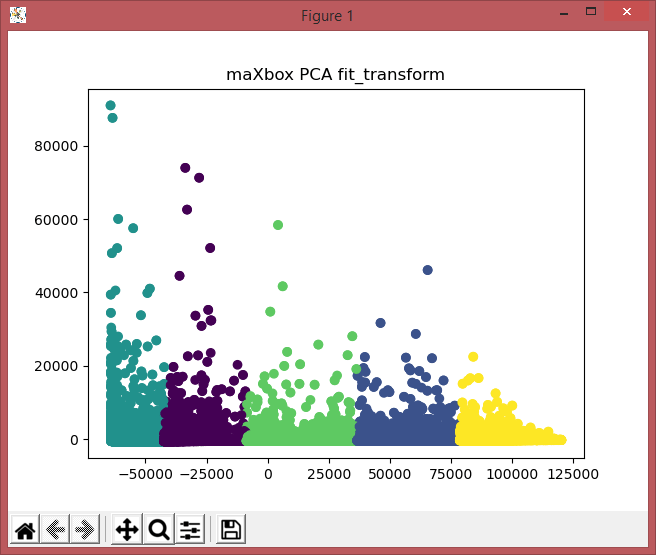Go forward to next view with right arrow
This screenshot has width=656, height=555.
[85, 530]
